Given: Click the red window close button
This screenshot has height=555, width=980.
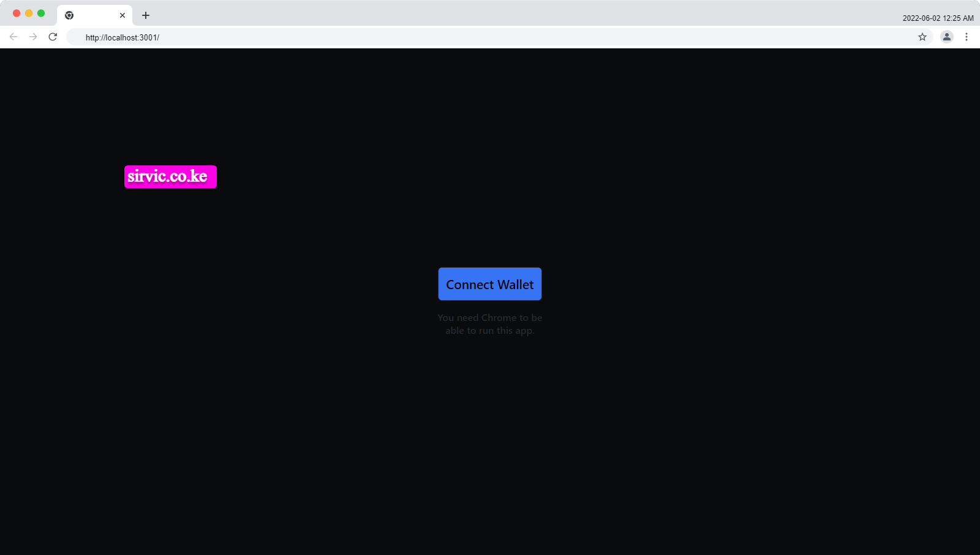Looking at the screenshot, I should (x=17, y=13).
